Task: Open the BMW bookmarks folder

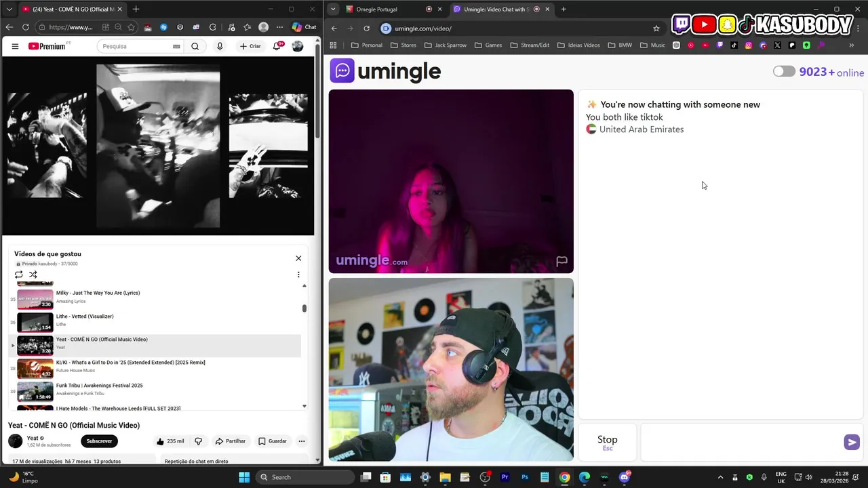Action: [620, 45]
